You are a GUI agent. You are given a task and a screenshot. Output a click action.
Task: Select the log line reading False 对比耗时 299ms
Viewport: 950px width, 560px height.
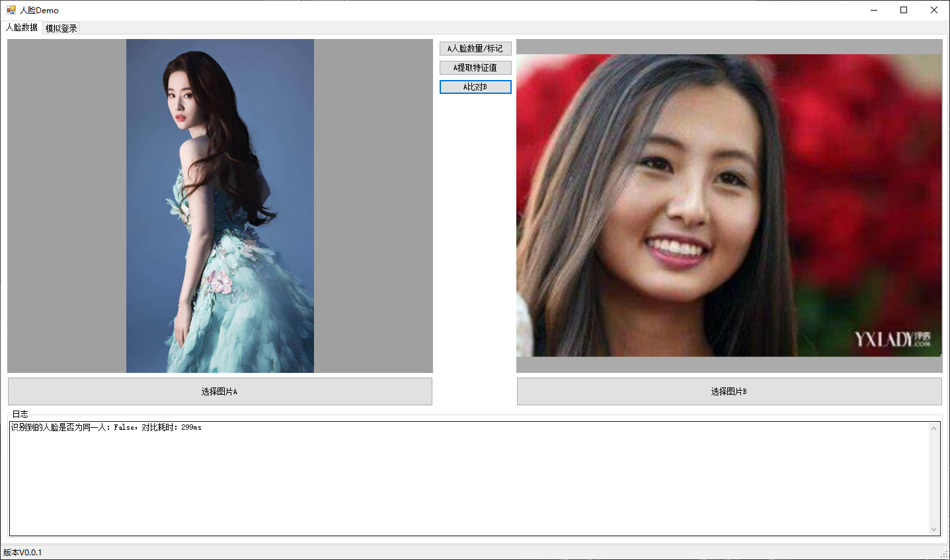click(106, 428)
